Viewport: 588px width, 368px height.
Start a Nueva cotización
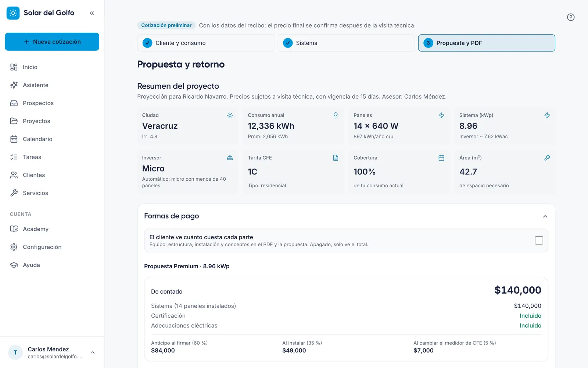coord(52,42)
